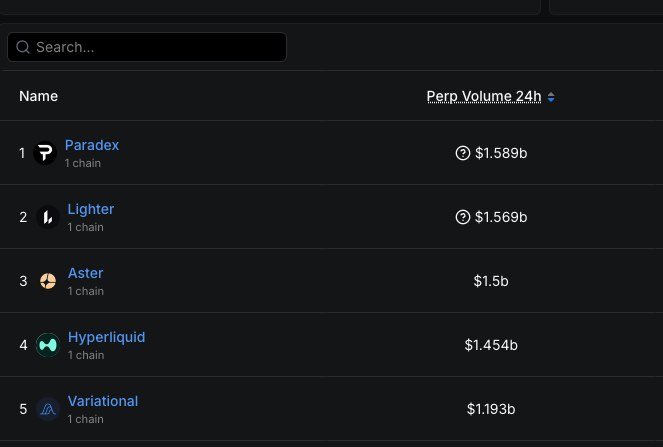This screenshot has height=447, width=663.
Task: Click the Paradex logo icon
Action: tap(45, 153)
